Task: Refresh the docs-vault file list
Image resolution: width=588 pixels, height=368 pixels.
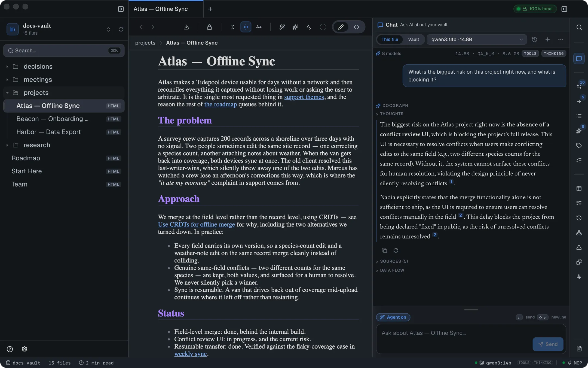Action: pyautogui.click(x=121, y=29)
